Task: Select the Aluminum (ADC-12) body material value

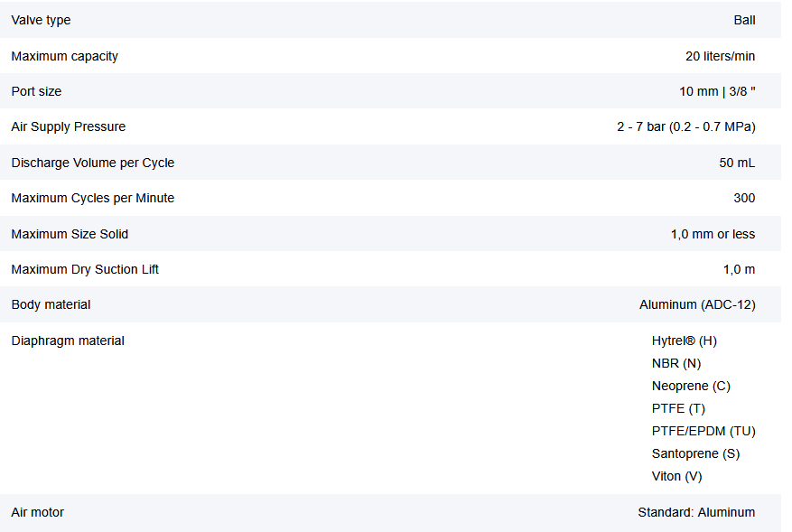Action: pos(697,304)
